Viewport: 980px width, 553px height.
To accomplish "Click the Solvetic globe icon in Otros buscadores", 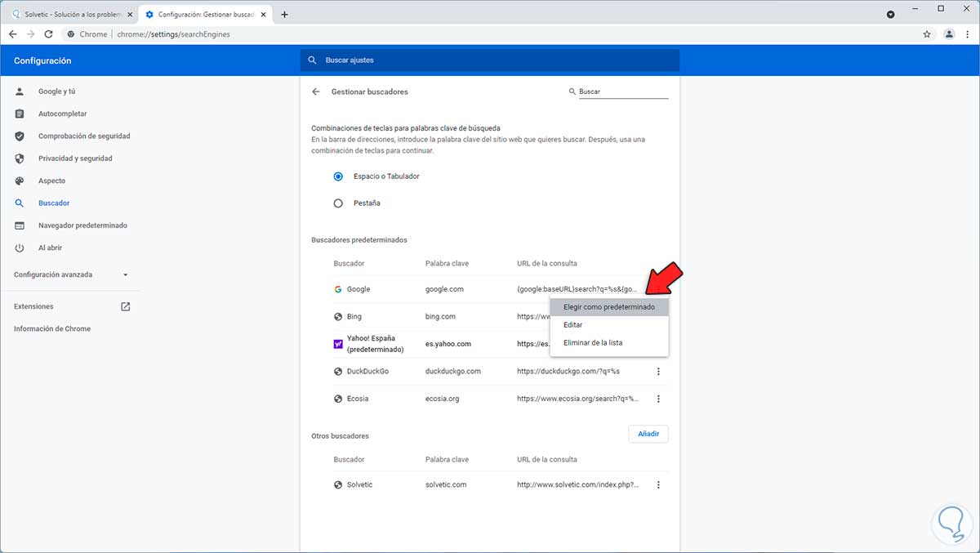I will [x=338, y=484].
